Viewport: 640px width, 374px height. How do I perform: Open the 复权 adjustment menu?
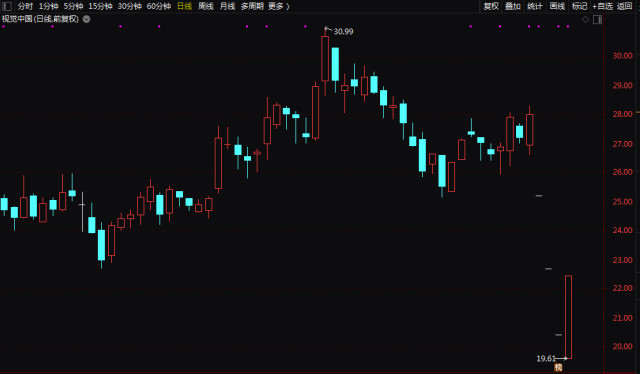point(491,6)
